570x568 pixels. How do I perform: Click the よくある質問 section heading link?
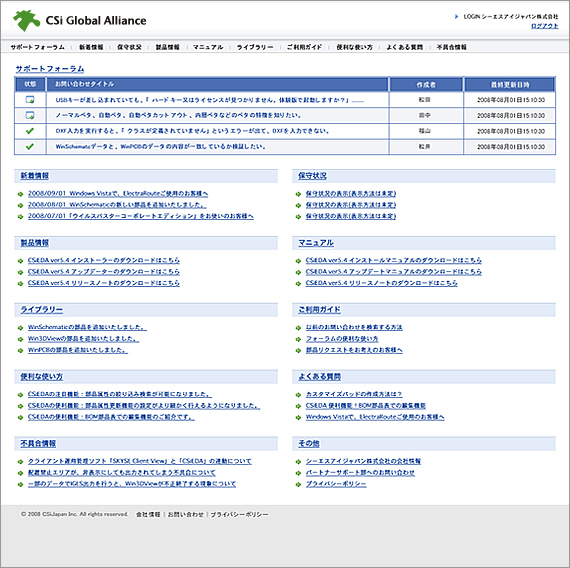pos(320,377)
